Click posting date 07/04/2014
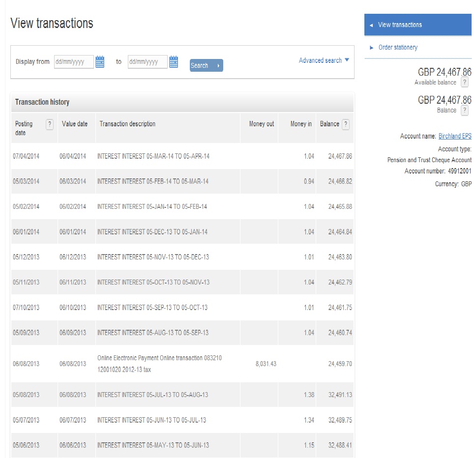 (x=26, y=156)
